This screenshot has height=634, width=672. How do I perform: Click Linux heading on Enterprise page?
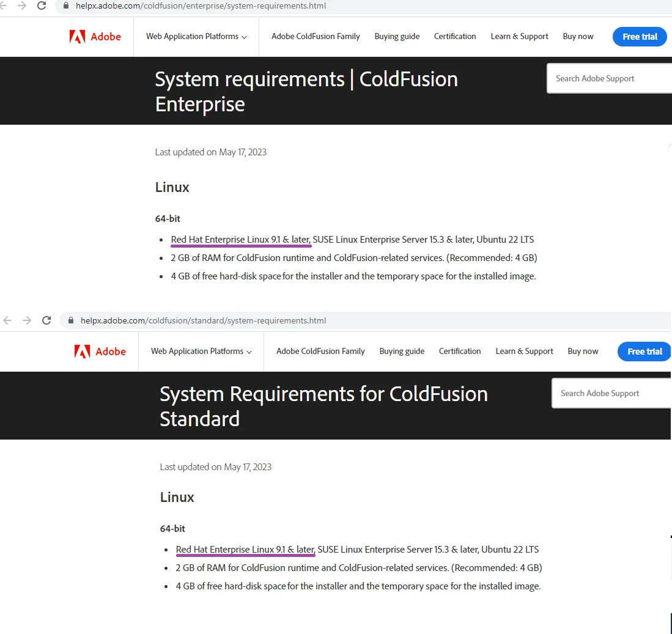[x=172, y=187]
